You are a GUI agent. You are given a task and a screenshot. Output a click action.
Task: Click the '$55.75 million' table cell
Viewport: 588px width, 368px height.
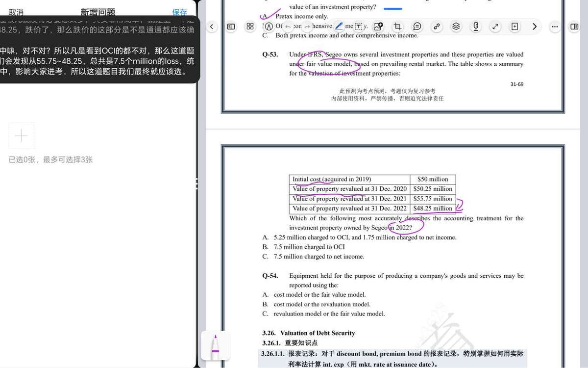tap(433, 199)
